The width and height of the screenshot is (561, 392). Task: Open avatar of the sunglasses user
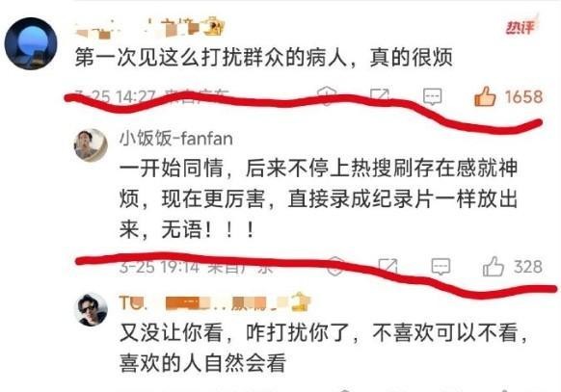click(x=91, y=309)
